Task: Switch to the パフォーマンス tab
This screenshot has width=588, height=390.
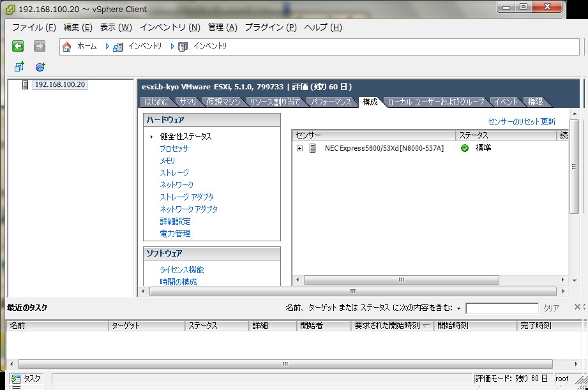Action: click(x=331, y=102)
